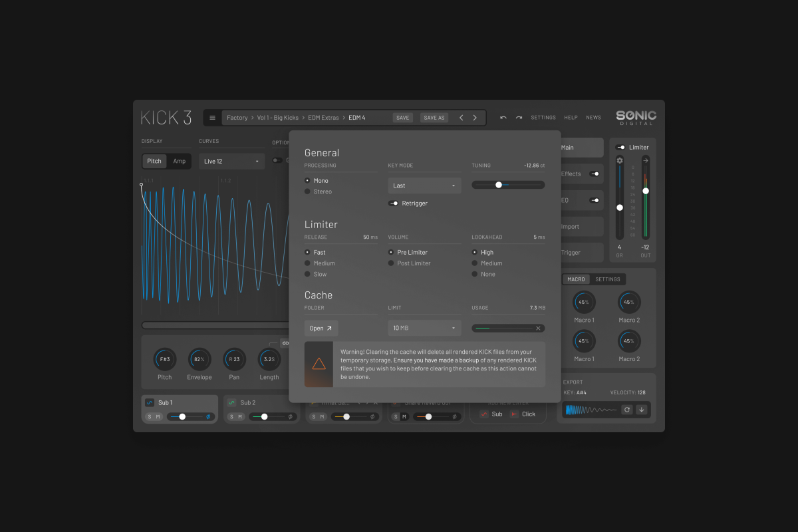The image size is (798, 532).
Task: Click the limiter gear icon
Action: 620,160
